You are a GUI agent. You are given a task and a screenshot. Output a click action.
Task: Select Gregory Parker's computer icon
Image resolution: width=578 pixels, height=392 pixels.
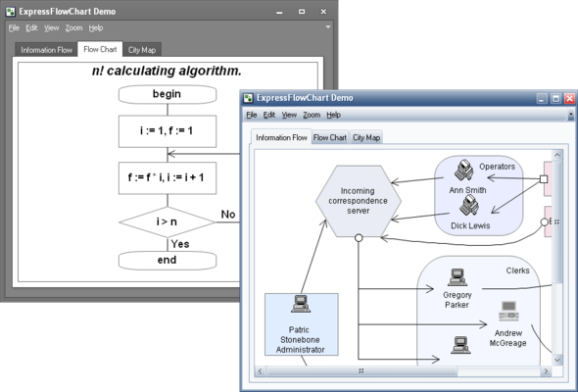point(458,277)
